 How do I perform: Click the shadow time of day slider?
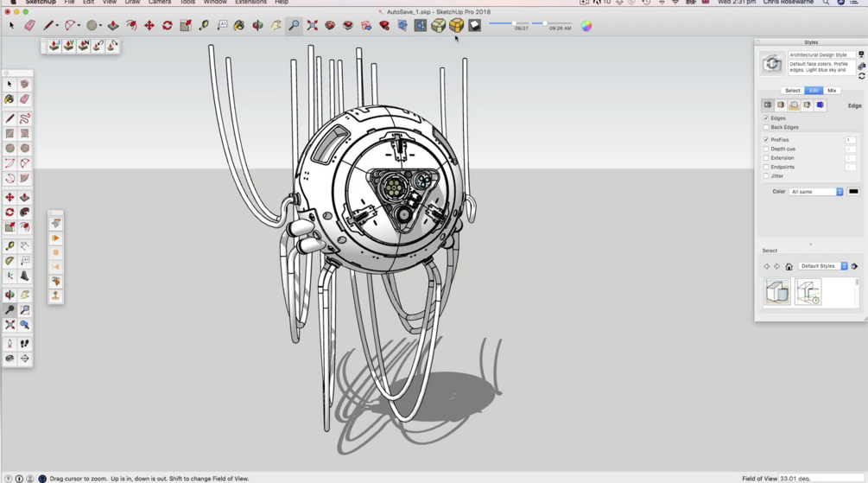[x=552, y=23]
